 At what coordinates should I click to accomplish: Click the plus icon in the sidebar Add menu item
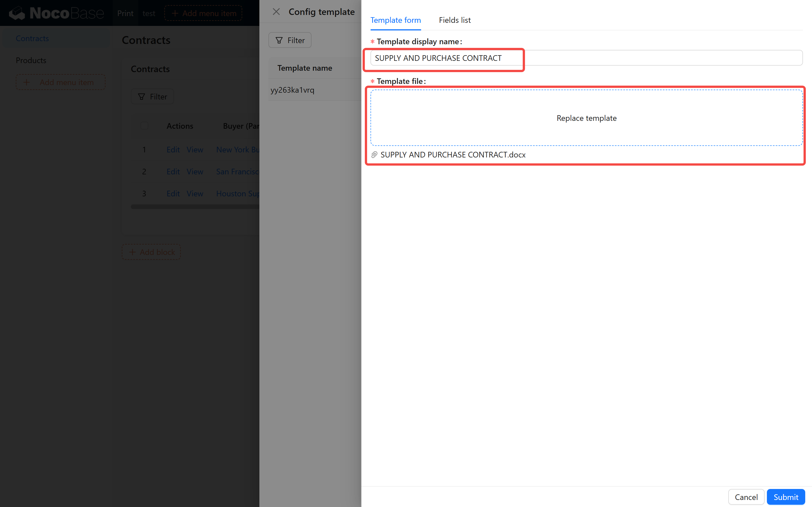(x=27, y=82)
